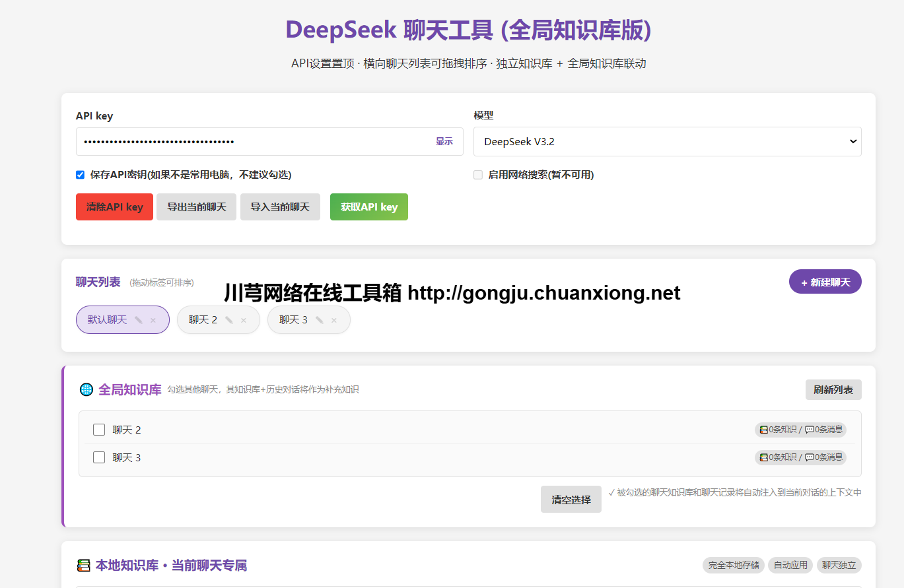Delete 聊天 2 using its × icon

[244, 320]
